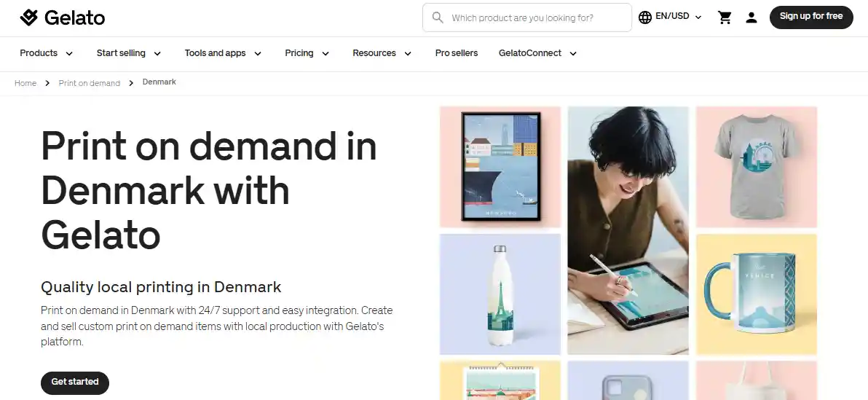Open the GelatoConnect menu
Viewport: 868px width, 400px height.
pos(538,53)
